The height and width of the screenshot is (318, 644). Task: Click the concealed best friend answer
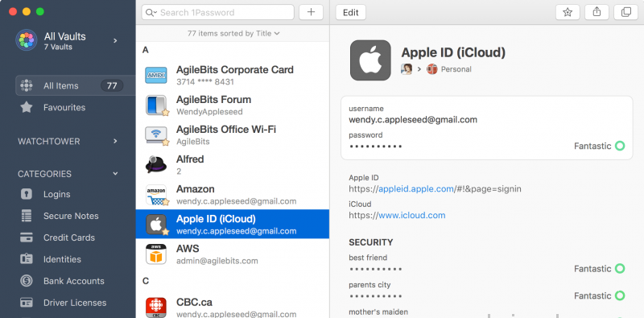pos(375,269)
